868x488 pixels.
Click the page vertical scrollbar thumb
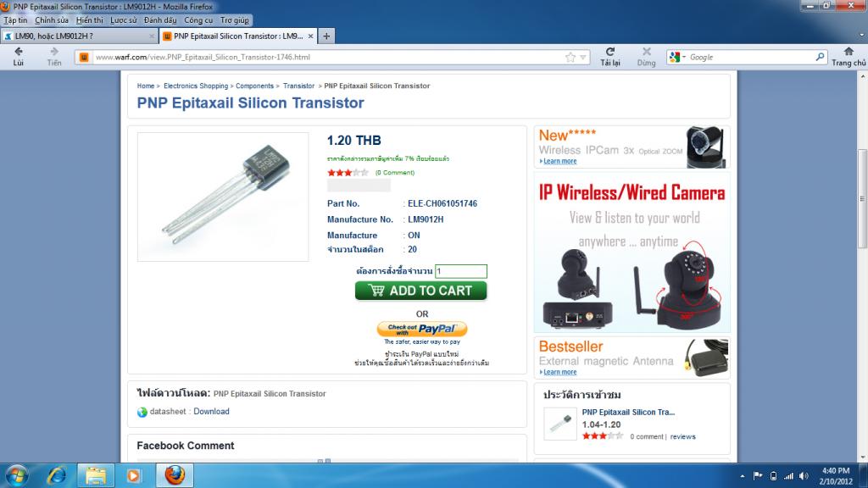point(862,199)
